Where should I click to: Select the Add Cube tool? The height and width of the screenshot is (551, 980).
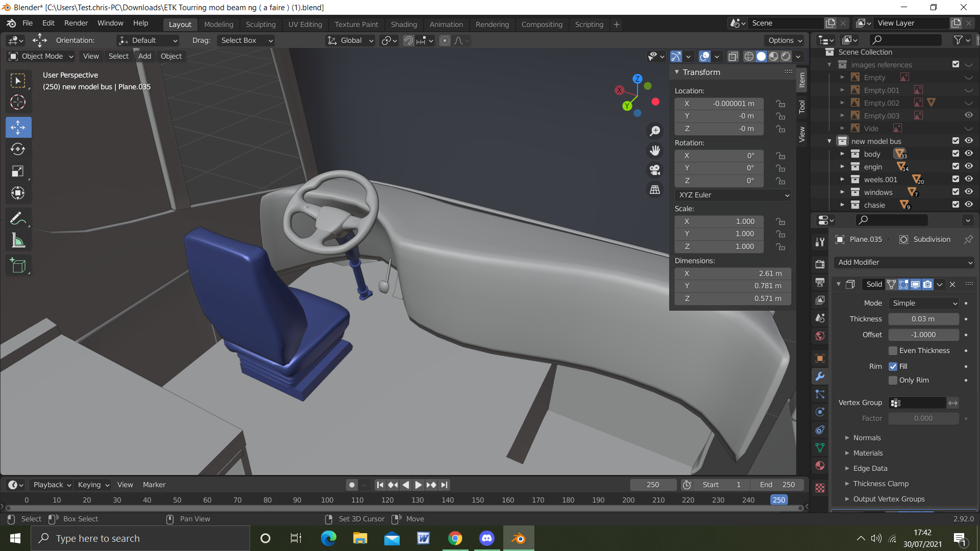(x=18, y=265)
